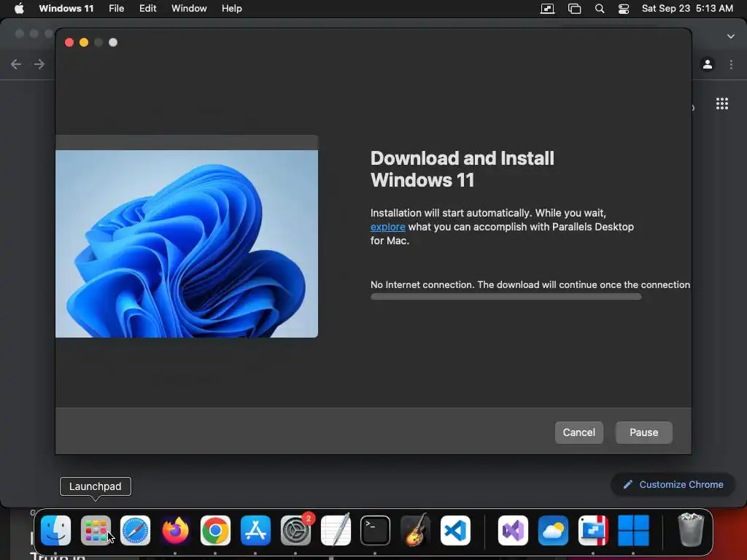Click the Download and Install Windows 11 heading
This screenshot has width=747, height=560.
462,169
